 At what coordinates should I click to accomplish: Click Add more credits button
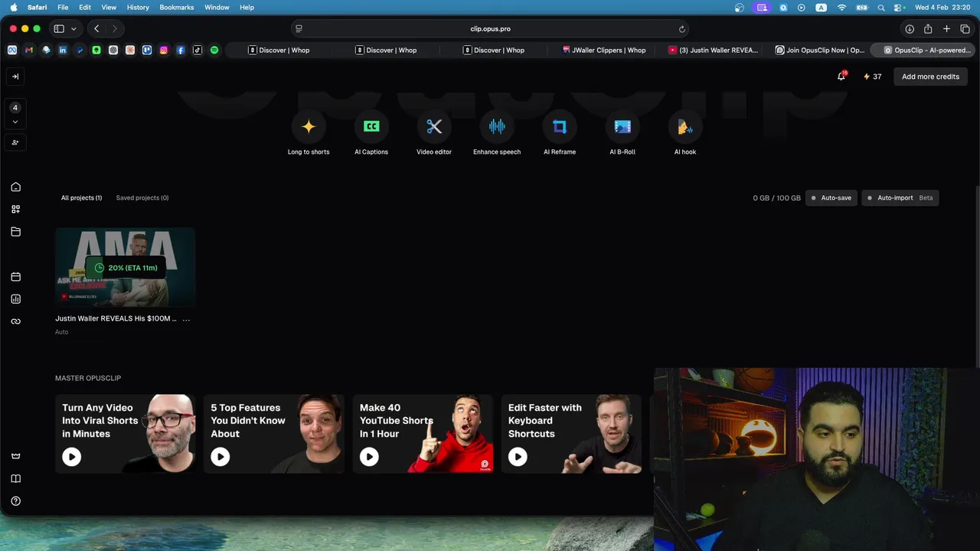[x=930, y=77]
